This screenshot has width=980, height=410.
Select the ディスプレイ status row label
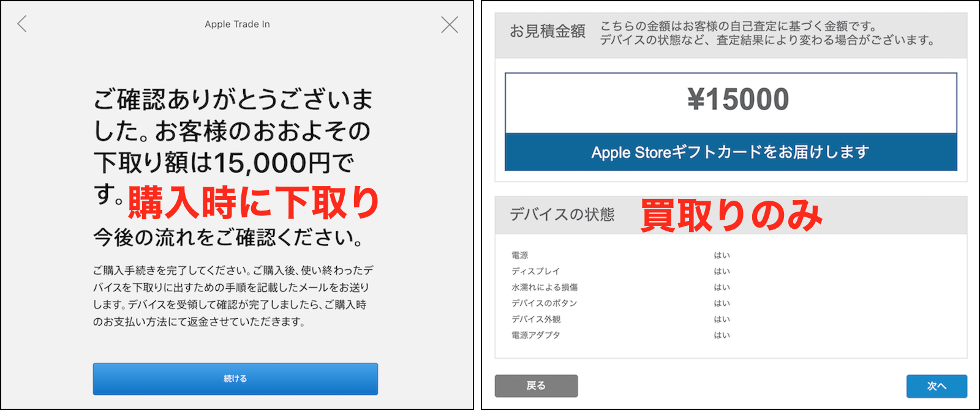tap(536, 271)
